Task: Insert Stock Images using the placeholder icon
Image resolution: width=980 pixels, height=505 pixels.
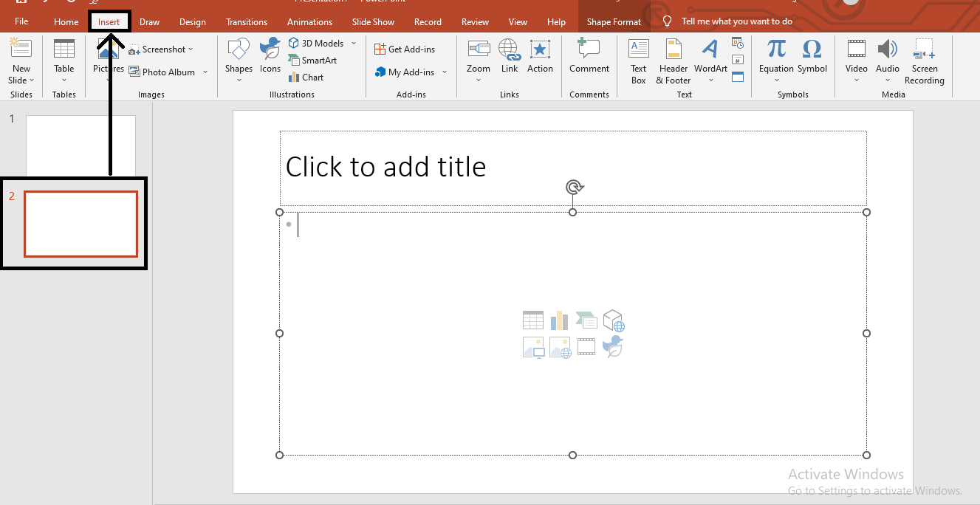Action: point(560,347)
